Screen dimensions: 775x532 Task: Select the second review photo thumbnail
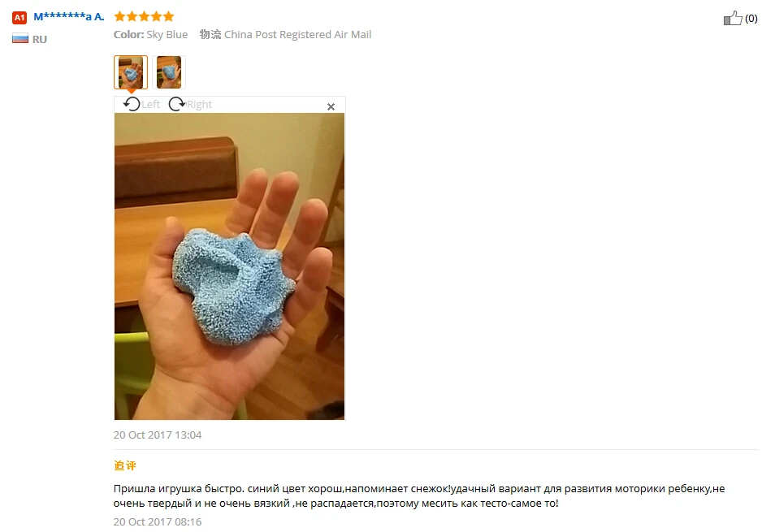point(169,72)
